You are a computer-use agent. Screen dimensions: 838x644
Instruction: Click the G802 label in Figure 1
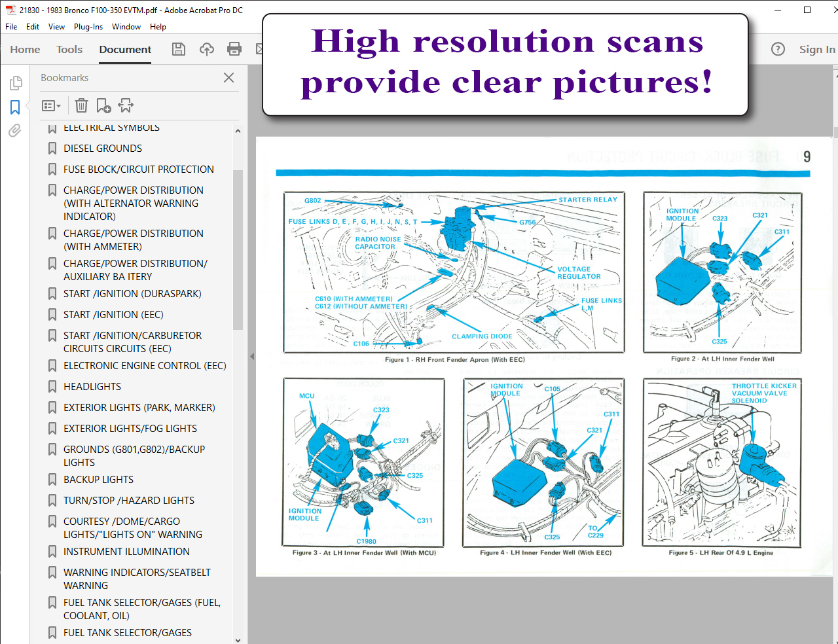point(313,201)
